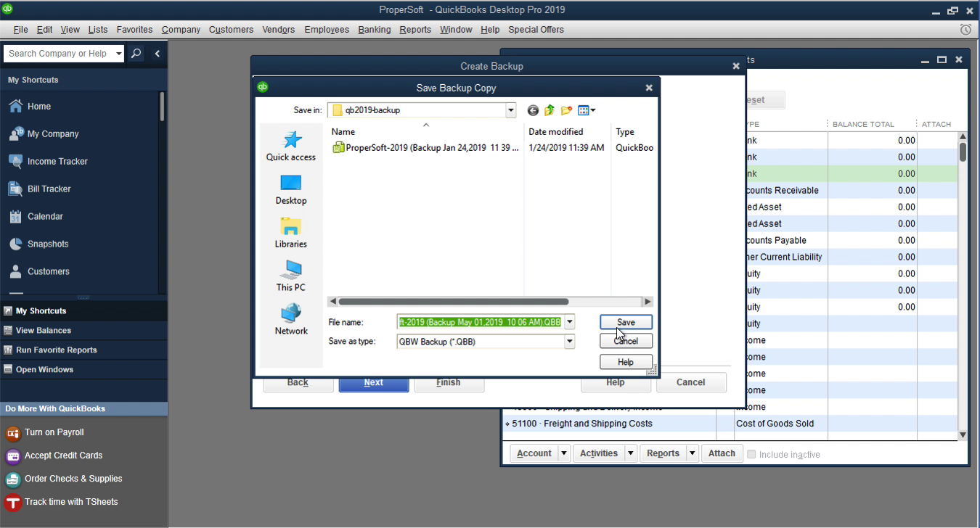
Task: Select the ProperSoft-2019 backup file
Action: tap(425, 148)
